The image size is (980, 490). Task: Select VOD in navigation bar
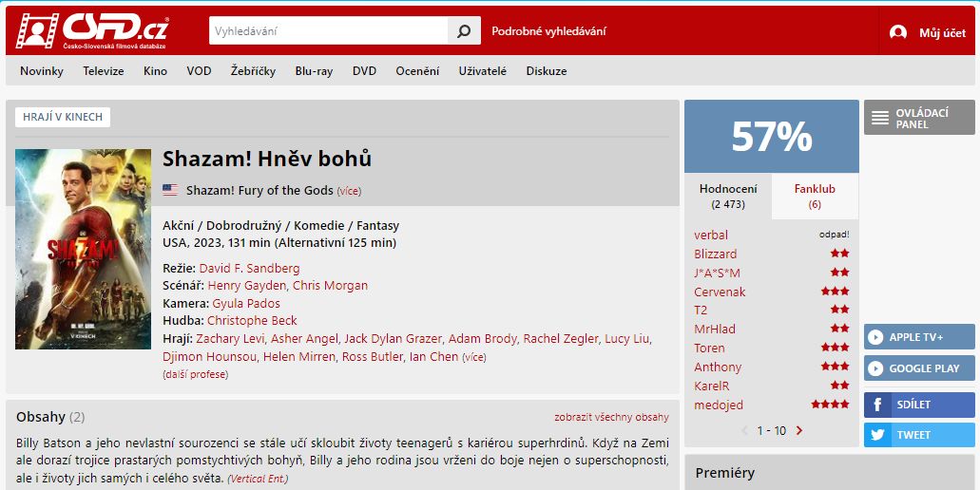point(199,71)
